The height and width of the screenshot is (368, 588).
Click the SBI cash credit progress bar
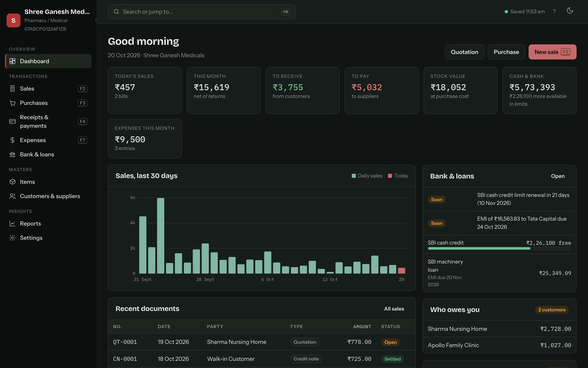click(499, 248)
